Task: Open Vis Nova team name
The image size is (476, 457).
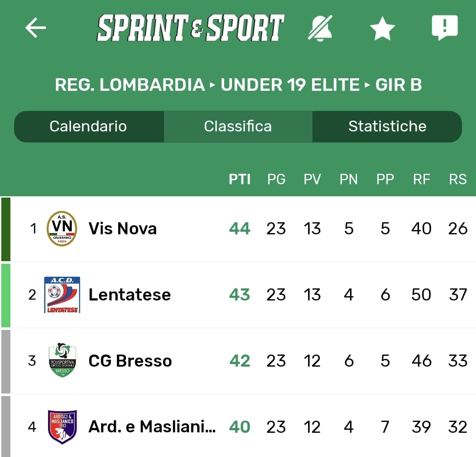Action: click(x=122, y=228)
